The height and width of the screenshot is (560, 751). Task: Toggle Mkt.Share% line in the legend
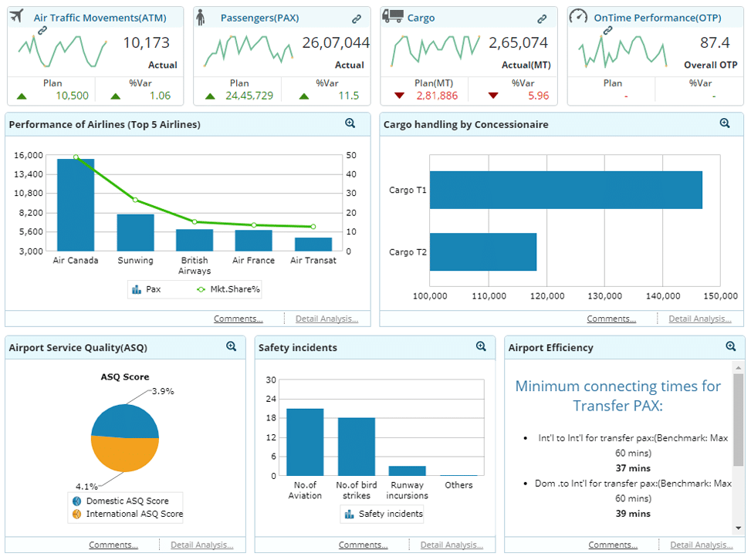(x=228, y=289)
